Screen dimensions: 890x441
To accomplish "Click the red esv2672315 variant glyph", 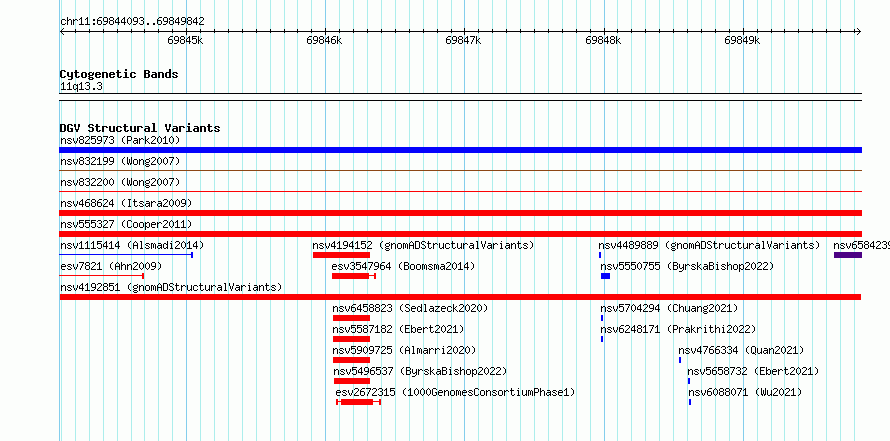I will [358, 402].
